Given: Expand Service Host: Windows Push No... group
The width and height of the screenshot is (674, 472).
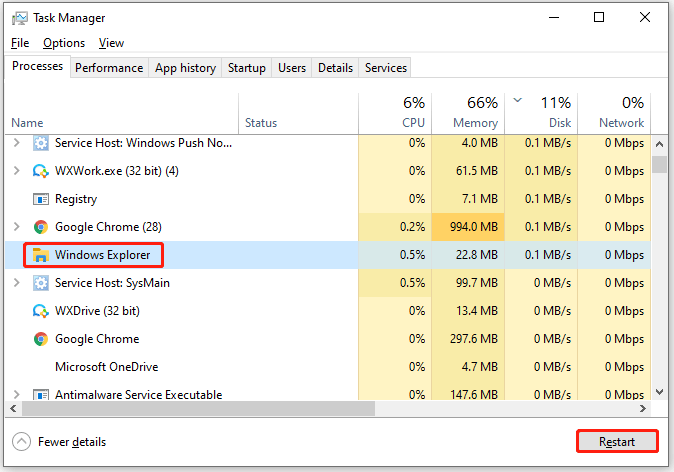Looking at the screenshot, I should [x=16, y=142].
